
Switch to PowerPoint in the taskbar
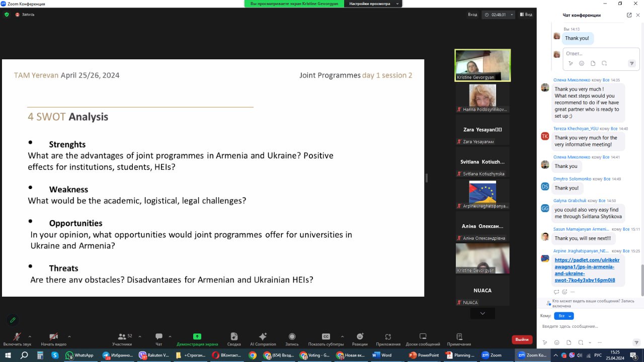pos(424,355)
